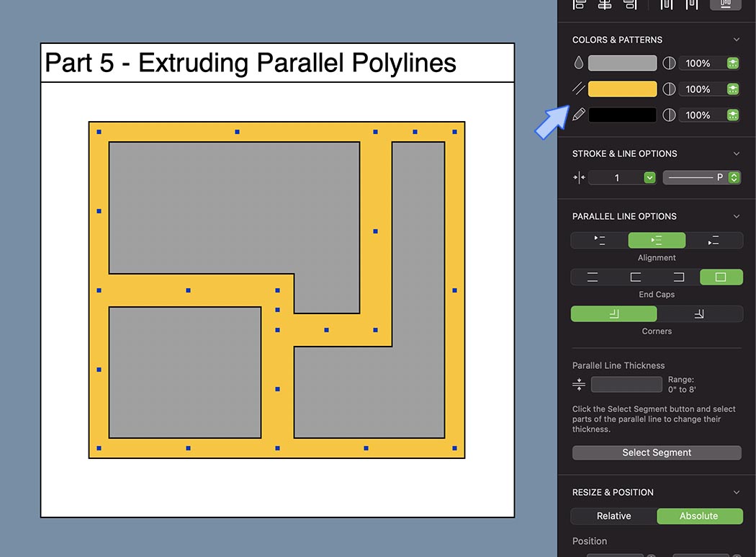This screenshot has height=557, width=756.
Task: Select the Absolute tab
Action: click(699, 516)
